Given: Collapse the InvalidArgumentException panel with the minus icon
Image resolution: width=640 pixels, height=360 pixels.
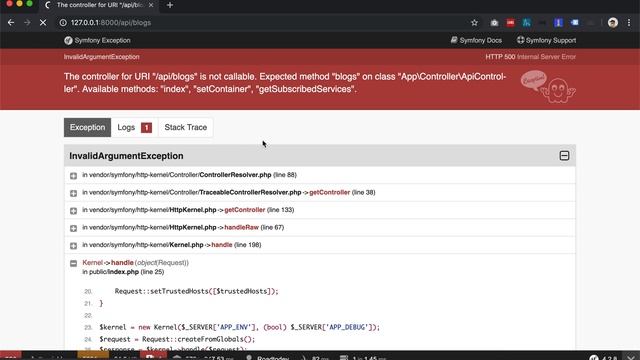Looking at the screenshot, I should [x=564, y=156].
